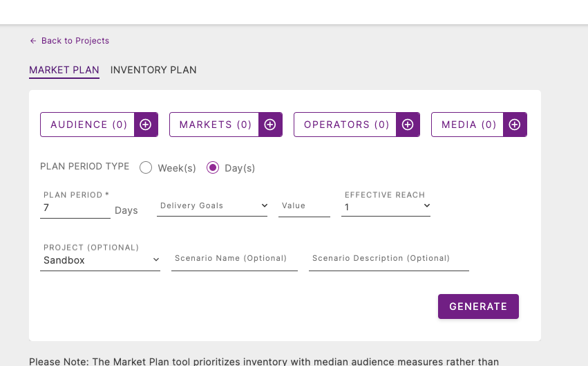Click the back arrow icon near Projects
Image resolution: width=588 pixels, height=366 pixels.
click(x=33, y=41)
